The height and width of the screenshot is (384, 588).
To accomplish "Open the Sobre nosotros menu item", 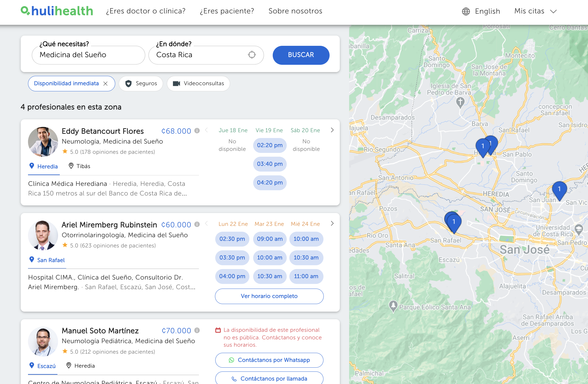I will pyautogui.click(x=295, y=11).
